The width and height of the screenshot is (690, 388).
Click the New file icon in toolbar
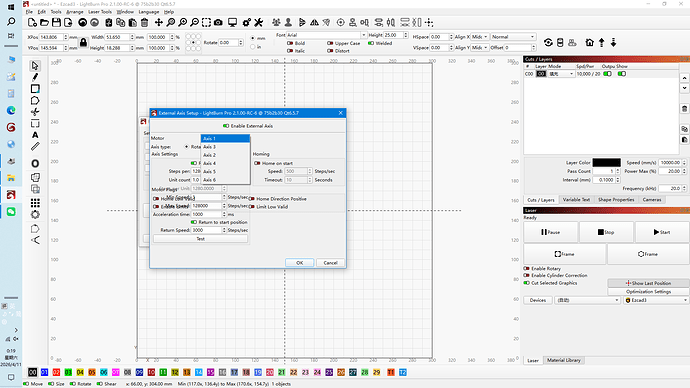[x=32, y=22]
